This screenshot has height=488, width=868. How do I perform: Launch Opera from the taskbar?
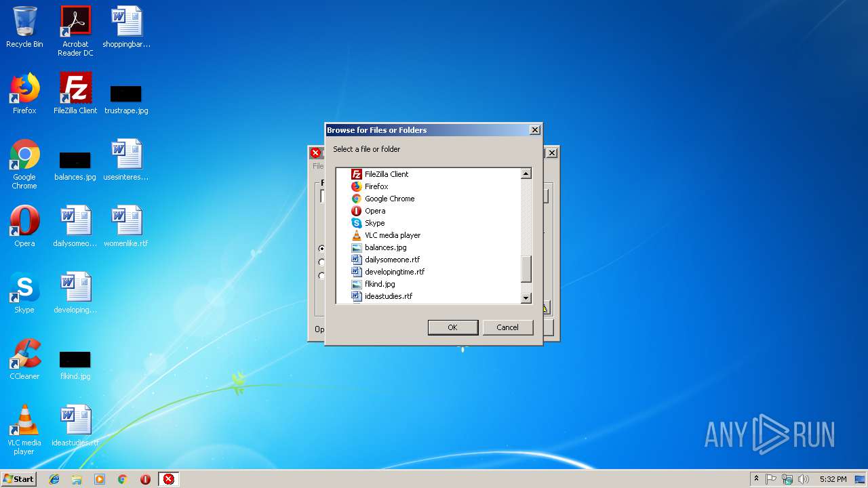click(x=145, y=479)
